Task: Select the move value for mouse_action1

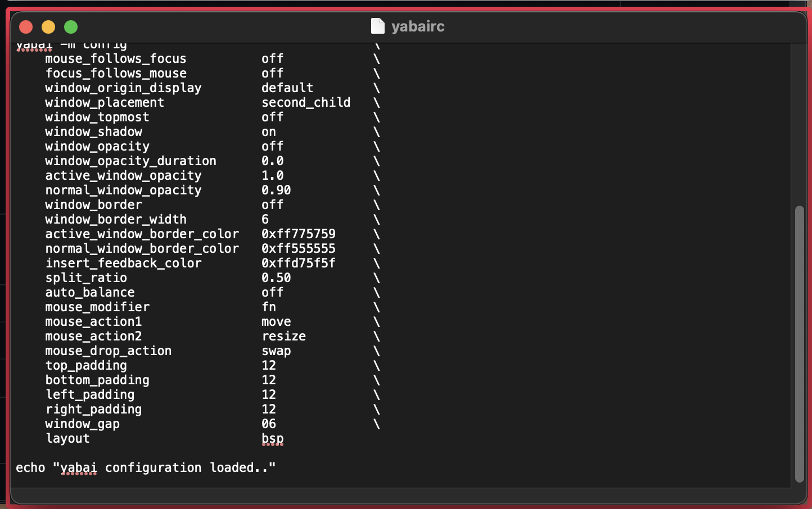Action: [276, 321]
